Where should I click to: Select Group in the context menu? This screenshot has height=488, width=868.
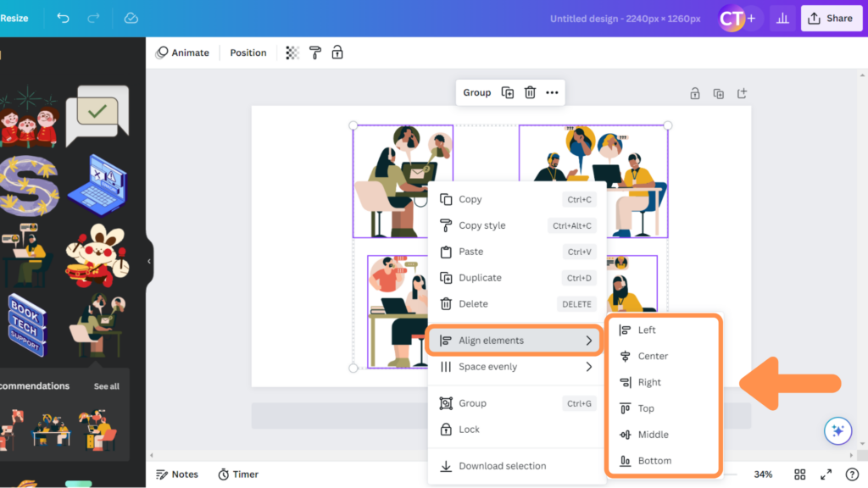click(x=517, y=402)
